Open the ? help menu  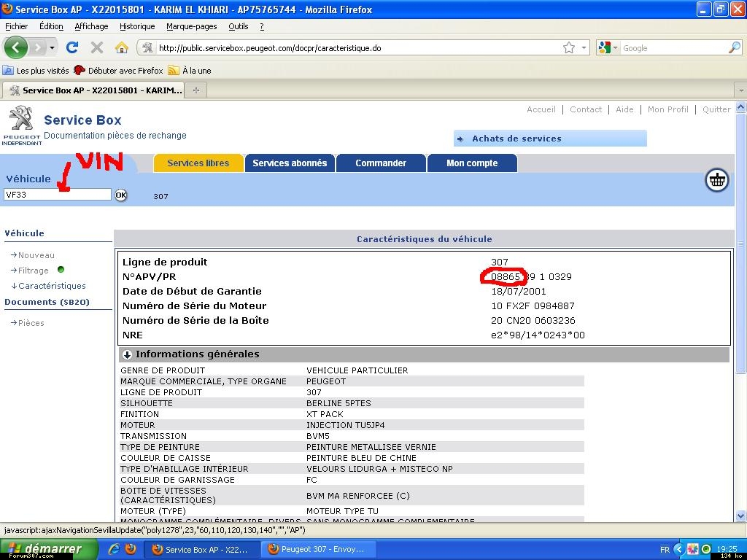point(262,27)
